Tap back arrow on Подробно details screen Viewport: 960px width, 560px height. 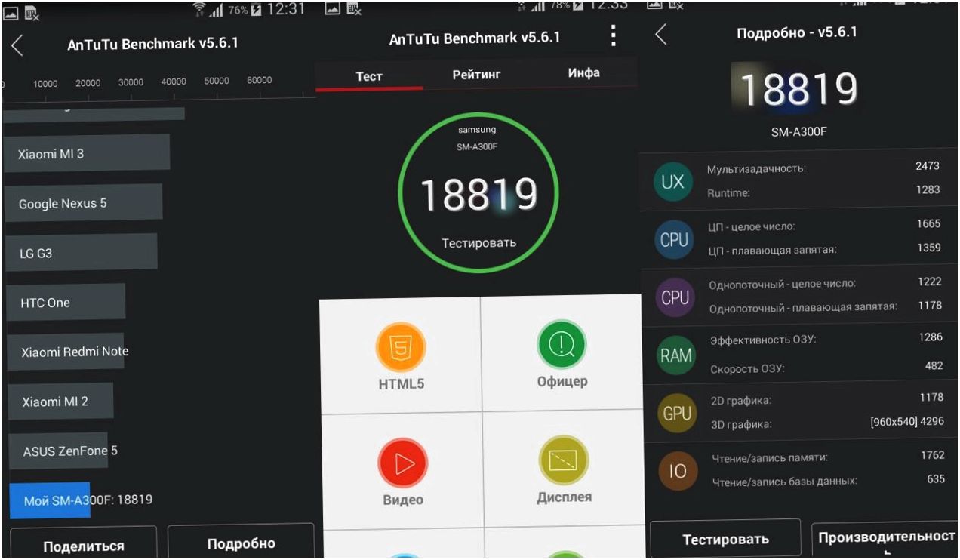(661, 34)
